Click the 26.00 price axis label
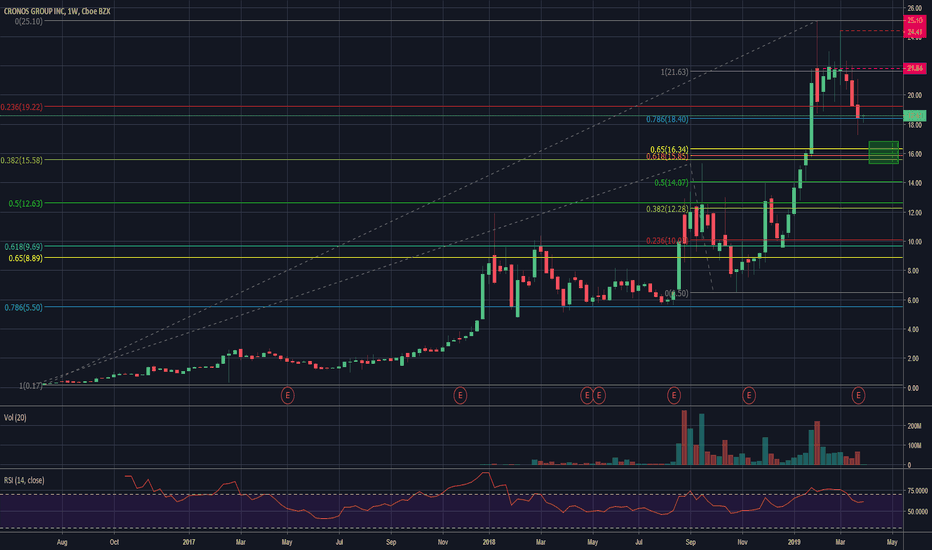The width and height of the screenshot is (932, 550). tap(914, 8)
